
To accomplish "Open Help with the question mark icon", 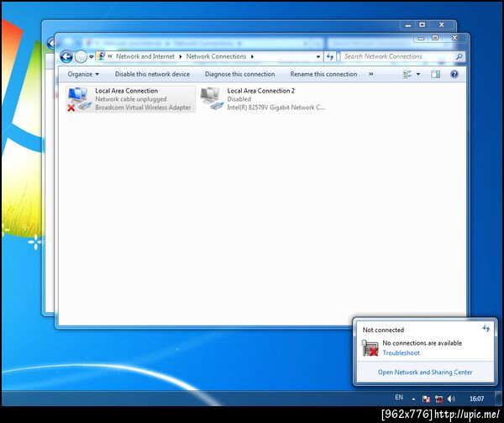I will tap(454, 74).
